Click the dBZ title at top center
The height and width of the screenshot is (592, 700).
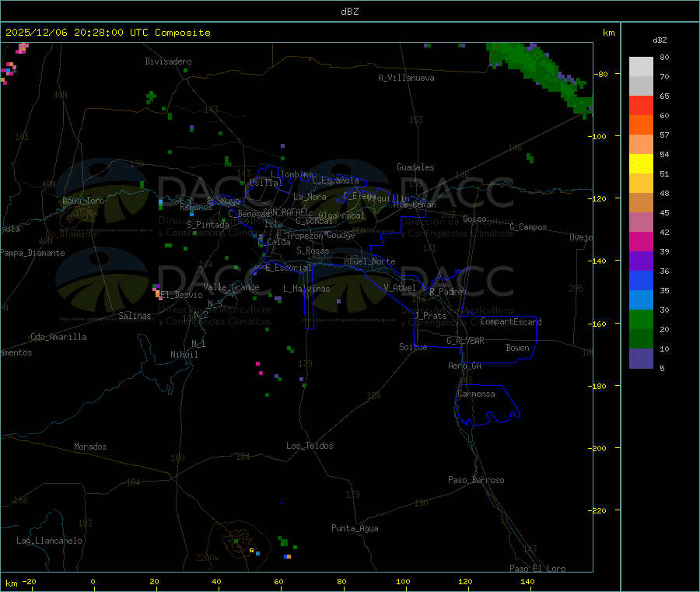[349, 12]
